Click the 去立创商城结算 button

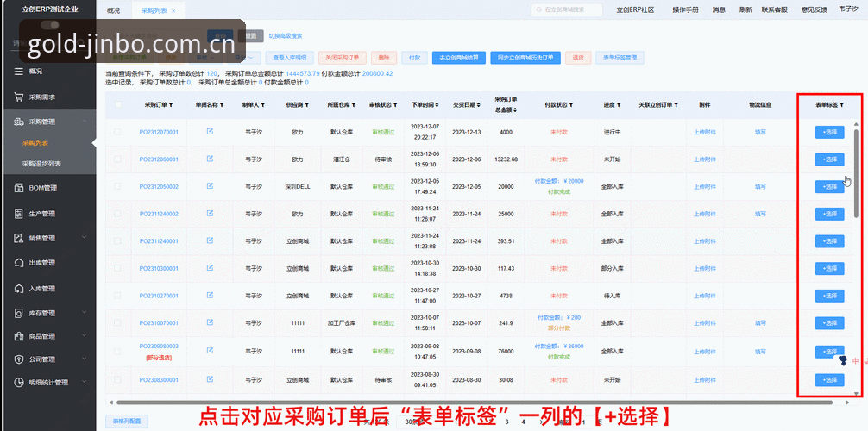[459, 58]
